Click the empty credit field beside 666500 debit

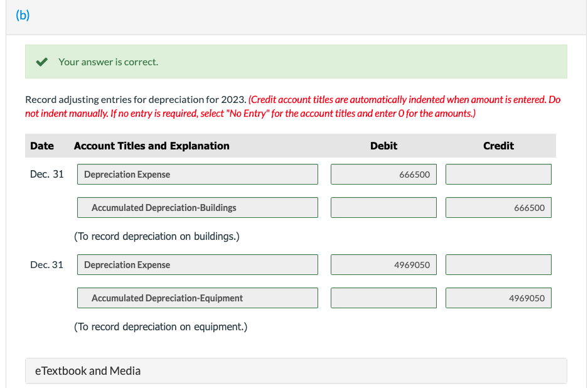point(498,174)
